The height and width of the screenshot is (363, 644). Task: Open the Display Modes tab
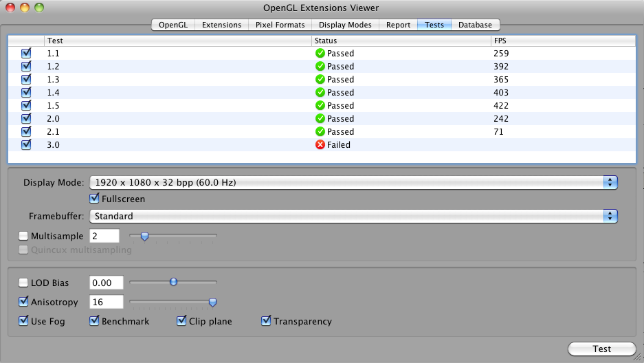click(345, 25)
